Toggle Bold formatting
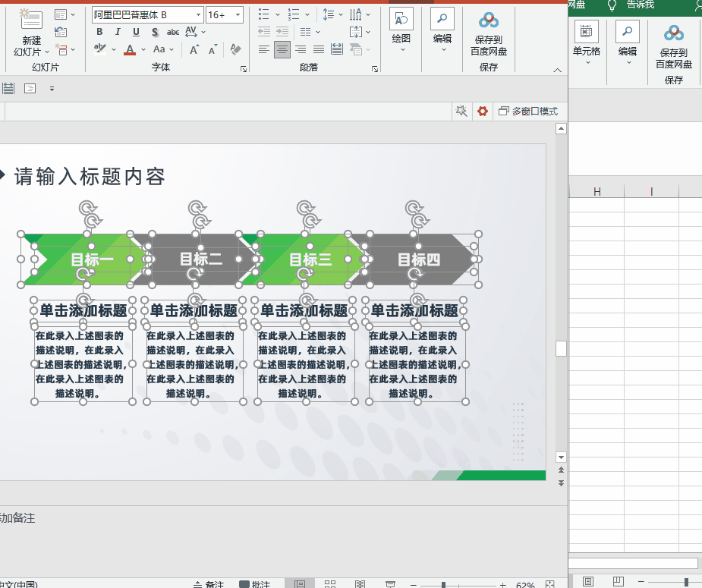 pos(99,32)
